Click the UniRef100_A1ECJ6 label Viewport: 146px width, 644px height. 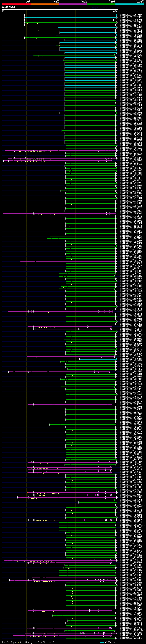pyautogui.click(x=131, y=82)
